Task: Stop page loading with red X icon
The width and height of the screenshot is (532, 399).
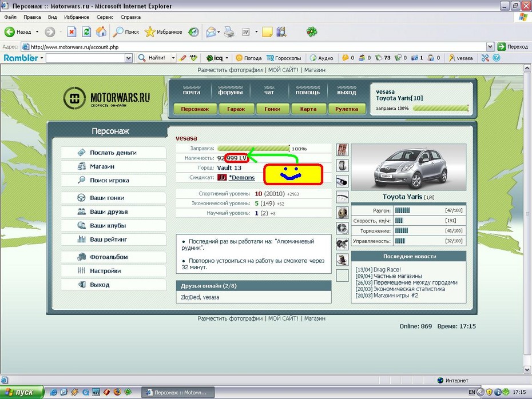Action: [72, 32]
